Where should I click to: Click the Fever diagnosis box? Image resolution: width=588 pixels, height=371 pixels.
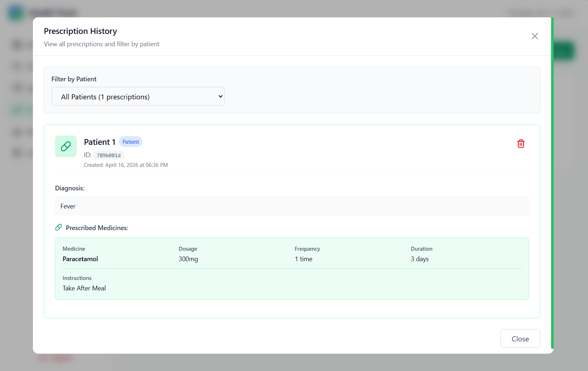click(x=291, y=206)
